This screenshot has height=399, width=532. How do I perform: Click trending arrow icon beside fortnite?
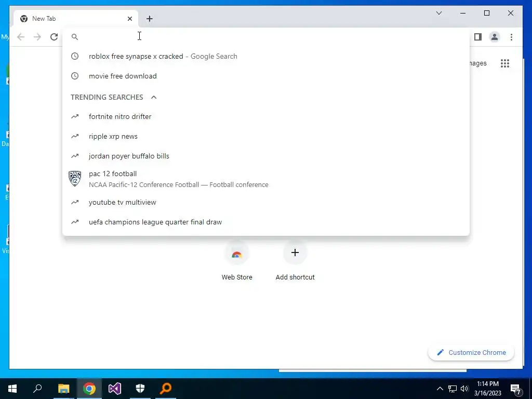coord(75,116)
